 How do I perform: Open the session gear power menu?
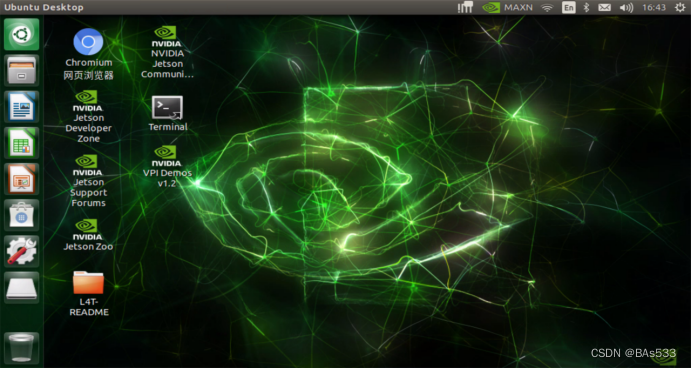[x=680, y=8]
